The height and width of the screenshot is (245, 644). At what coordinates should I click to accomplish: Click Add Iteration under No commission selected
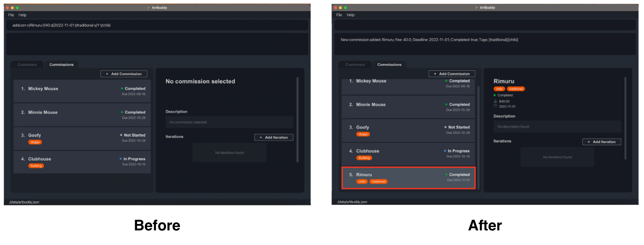[x=274, y=137]
